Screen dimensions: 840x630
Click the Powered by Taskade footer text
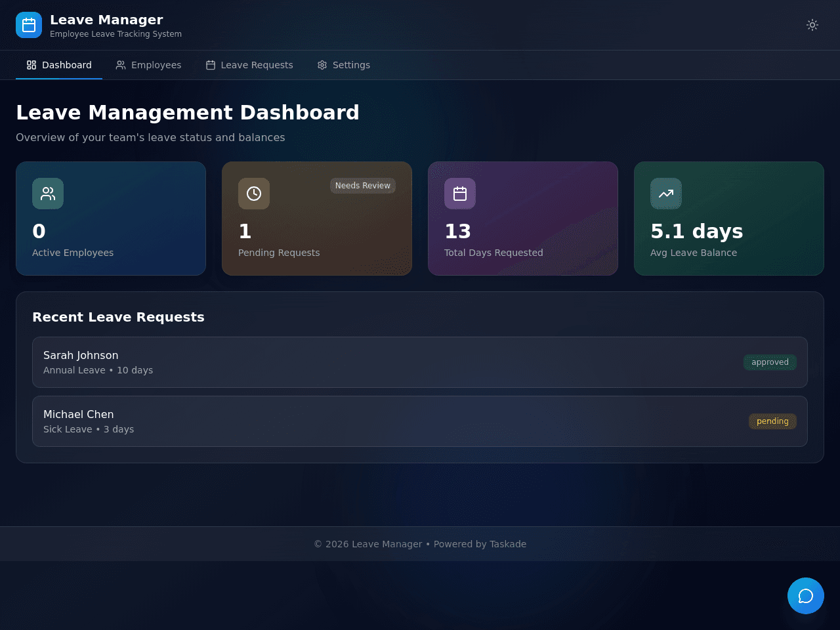pyautogui.click(x=480, y=544)
